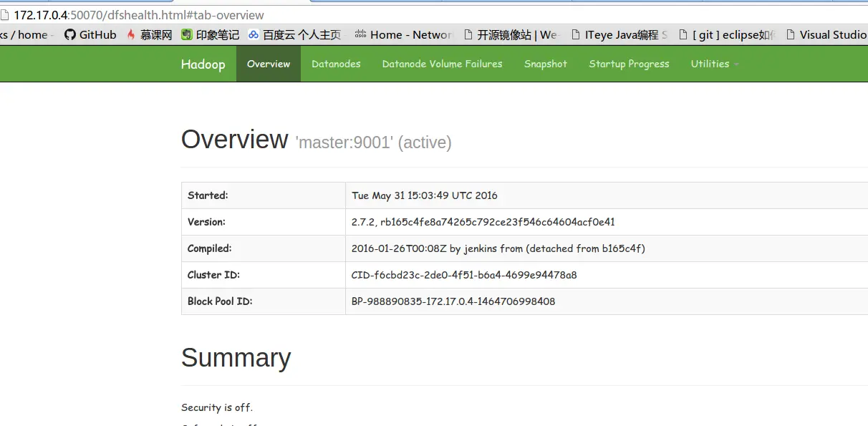
Task: Click the Hadoop brand link
Action: coord(203,64)
